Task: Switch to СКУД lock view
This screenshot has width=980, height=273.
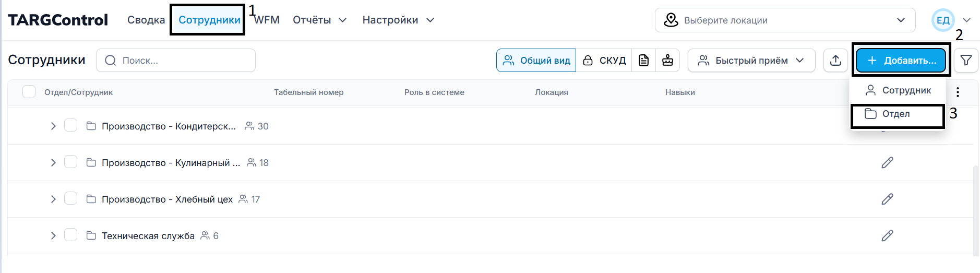Action: pos(604,61)
